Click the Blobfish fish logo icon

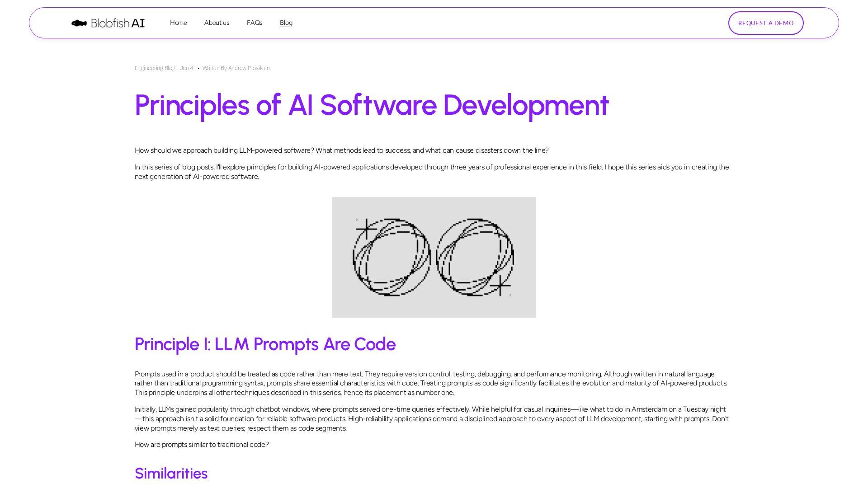pyautogui.click(x=79, y=23)
